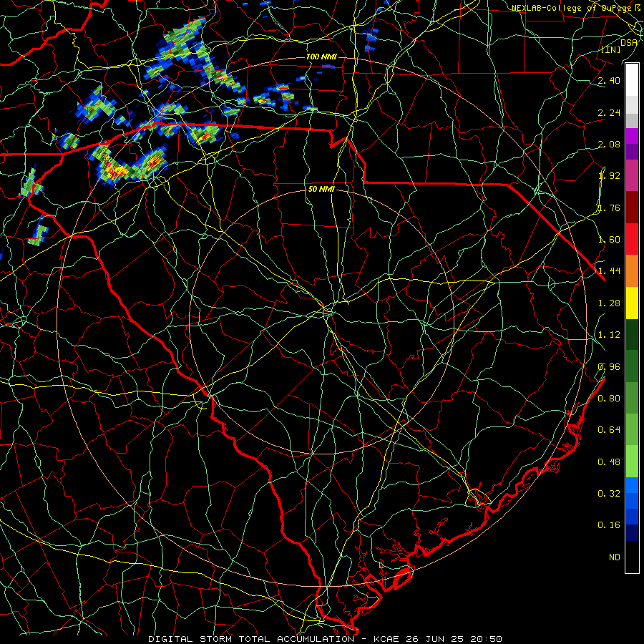
Task: Click the 2.40 legend value
Action: tap(609, 80)
